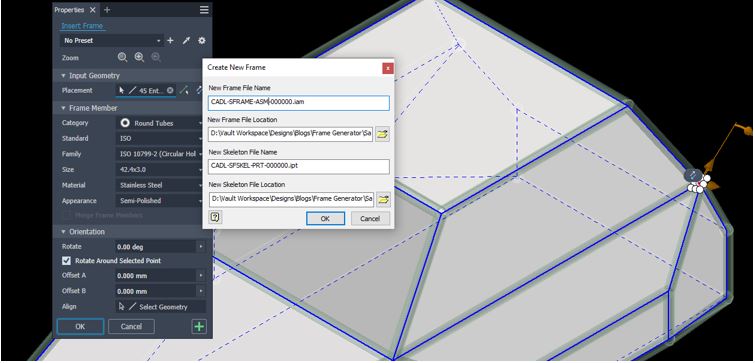
Task: Open the Material Stainless Steel dropdown
Action: [159, 185]
